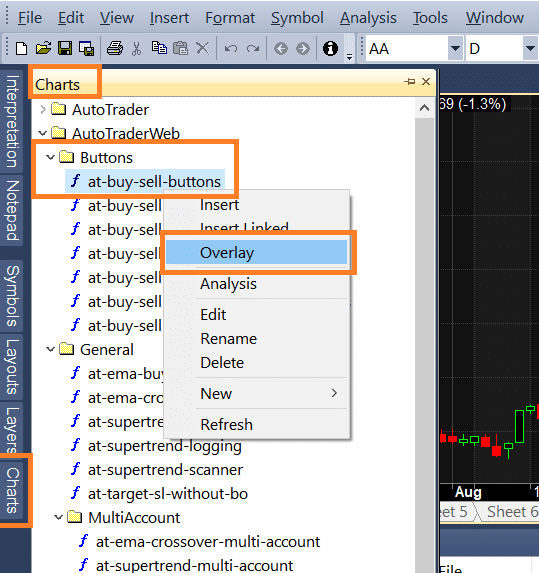The width and height of the screenshot is (539, 573).
Task: Open the Format menu
Action: pyautogui.click(x=230, y=18)
